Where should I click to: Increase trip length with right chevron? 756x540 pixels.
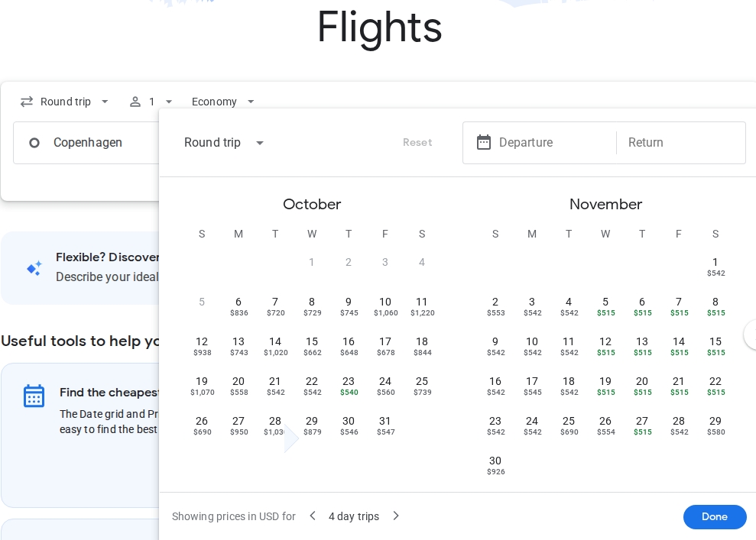point(396,516)
